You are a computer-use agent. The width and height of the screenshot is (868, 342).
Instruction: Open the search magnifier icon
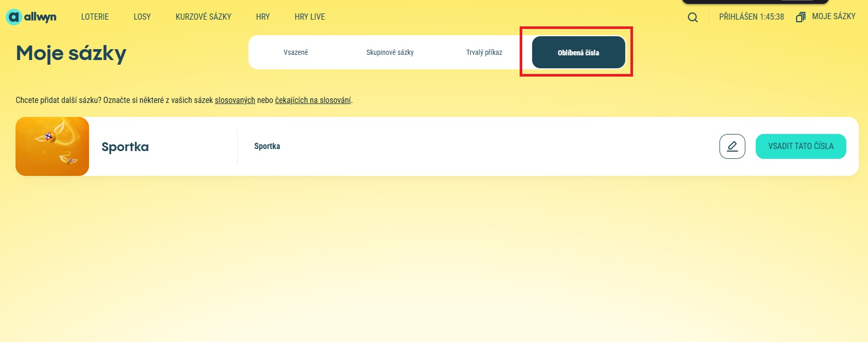tap(693, 18)
